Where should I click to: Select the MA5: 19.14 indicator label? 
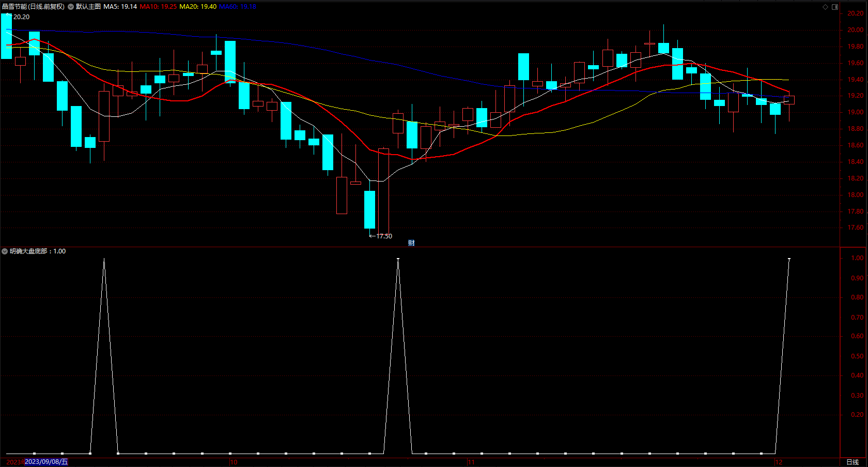(x=120, y=7)
